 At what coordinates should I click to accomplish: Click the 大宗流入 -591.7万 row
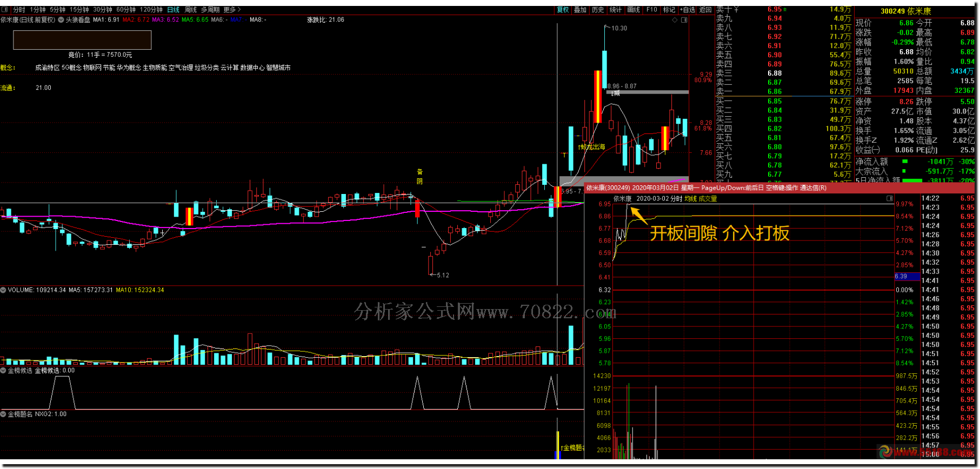(915, 171)
